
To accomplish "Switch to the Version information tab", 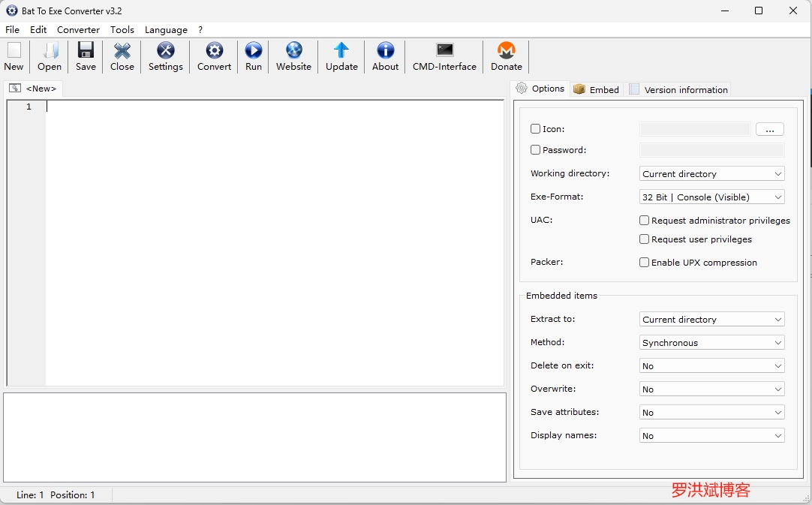I will 678,89.
